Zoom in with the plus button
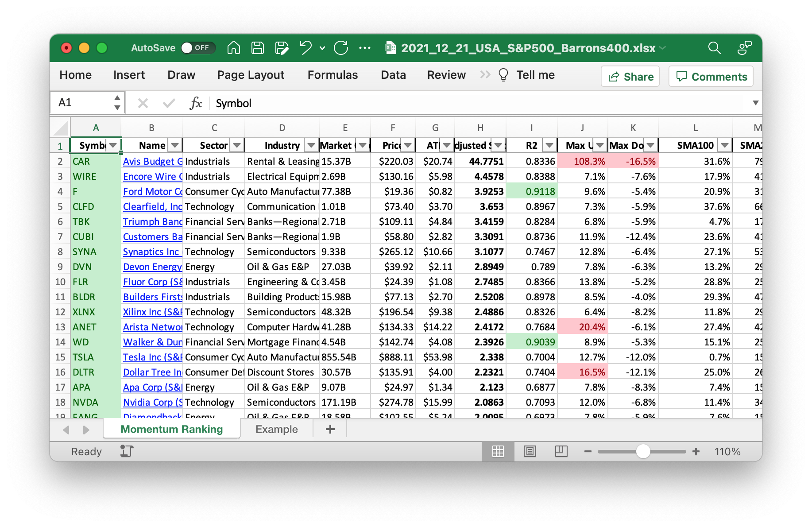Image resolution: width=812 pixels, height=527 pixels. pos(696,451)
